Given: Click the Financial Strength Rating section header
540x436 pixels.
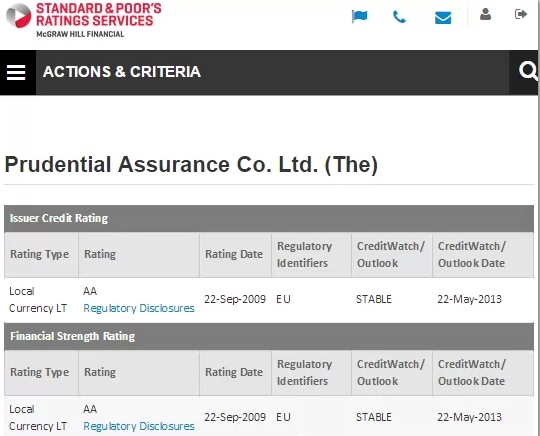Looking at the screenshot, I should [x=269, y=336].
